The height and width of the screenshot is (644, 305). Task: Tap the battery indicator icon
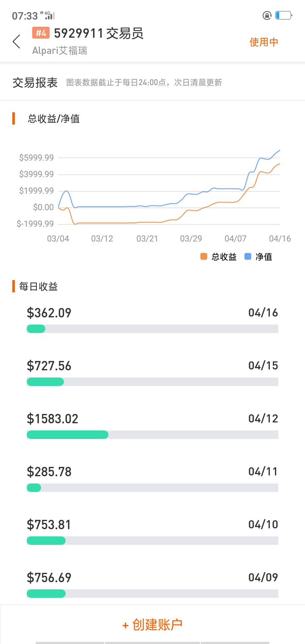tap(283, 16)
